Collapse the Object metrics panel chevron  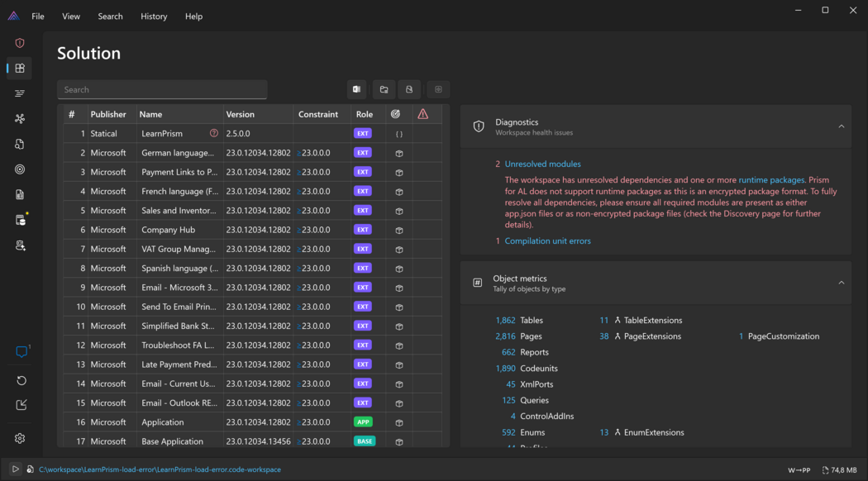pyautogui.click(x=841, y=283)
